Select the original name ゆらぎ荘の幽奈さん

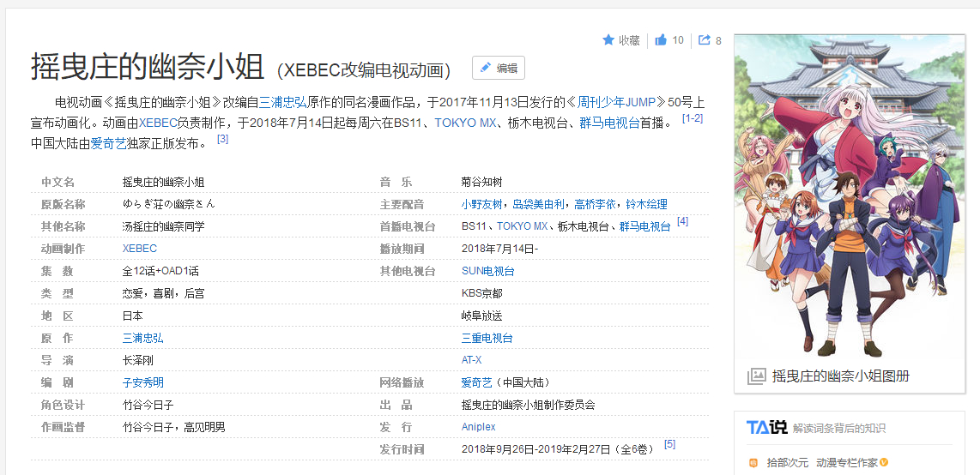point(169,204)
